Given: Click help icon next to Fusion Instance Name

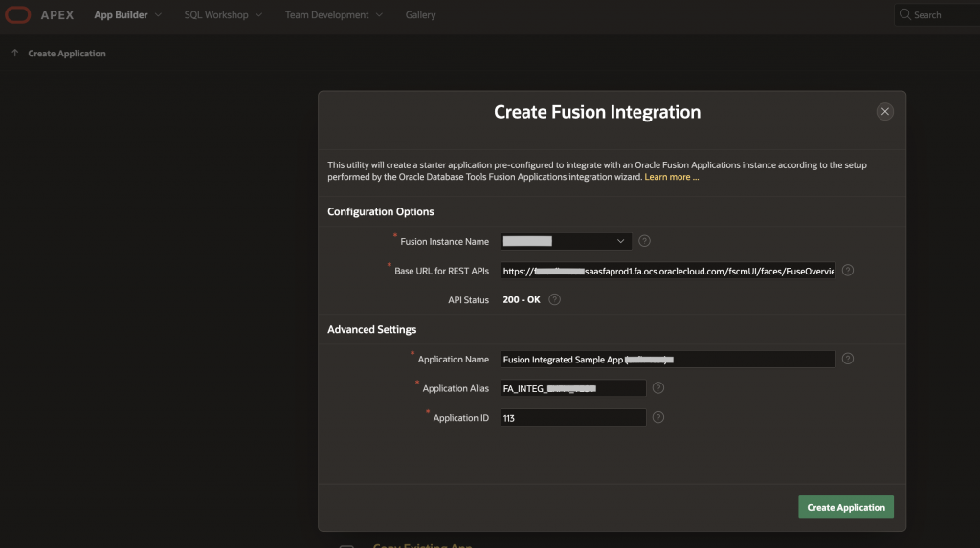Looking at the screenshot, I should pos(644,241).
